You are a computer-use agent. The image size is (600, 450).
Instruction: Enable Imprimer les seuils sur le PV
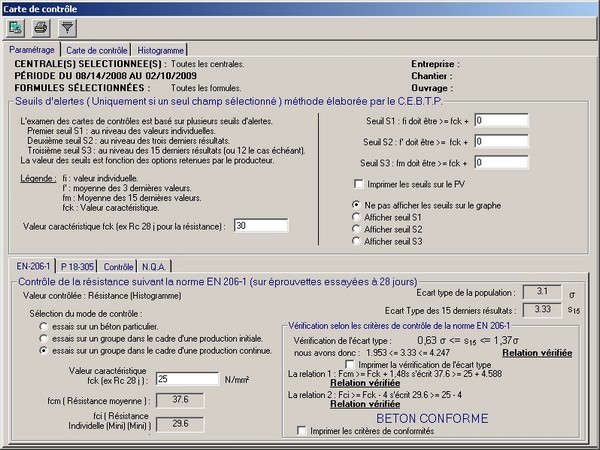[x=360, y=184]
